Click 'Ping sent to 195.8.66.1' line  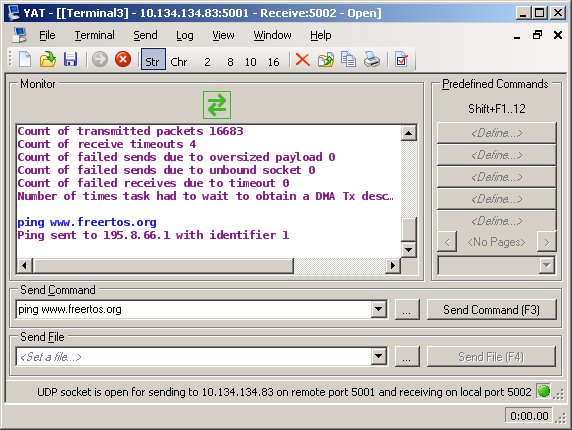point(153,235)
